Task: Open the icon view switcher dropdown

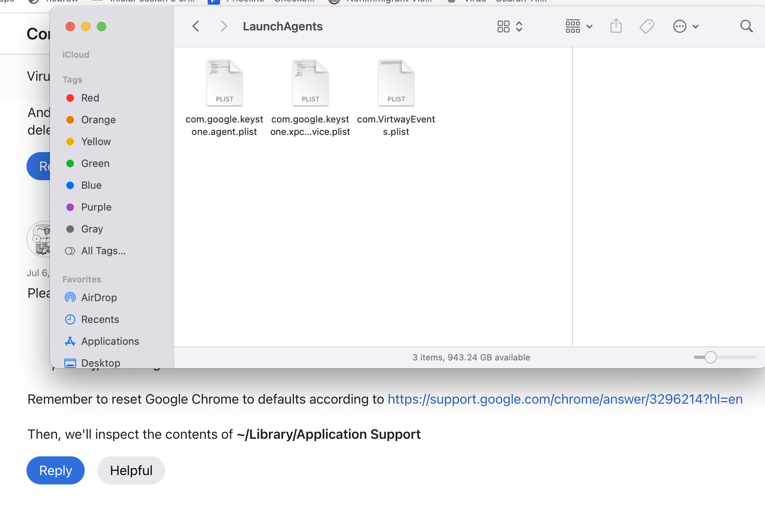Action: tap(509, 27)
